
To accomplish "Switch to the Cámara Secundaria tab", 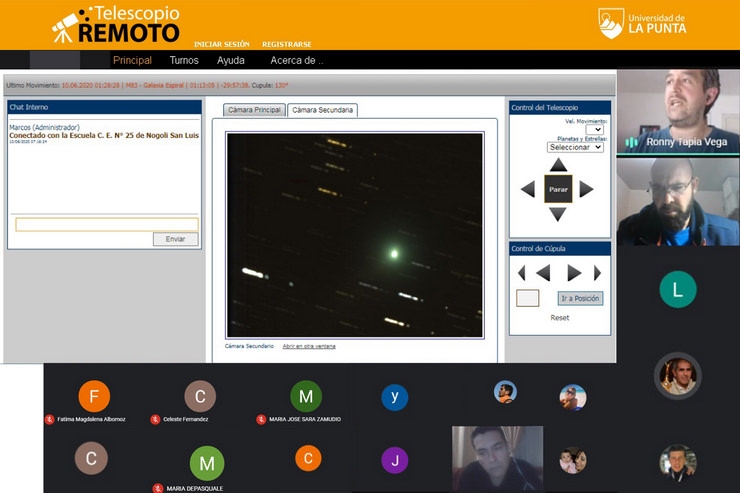I will coord(322,110).
